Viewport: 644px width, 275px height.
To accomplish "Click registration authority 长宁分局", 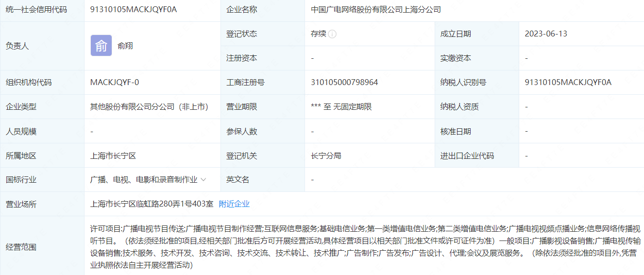I will pyautogui.click(x=326, y=156).
